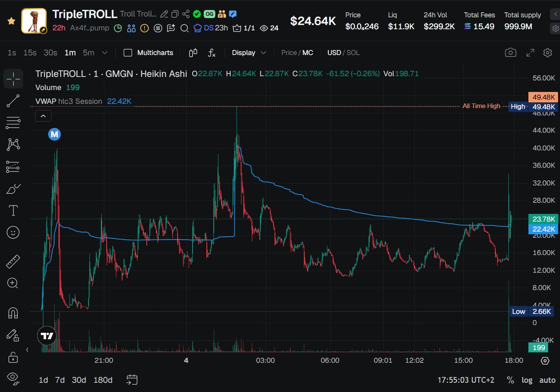Activate the zoom in tool
The image size is (560, 392).
click(13, 283)
